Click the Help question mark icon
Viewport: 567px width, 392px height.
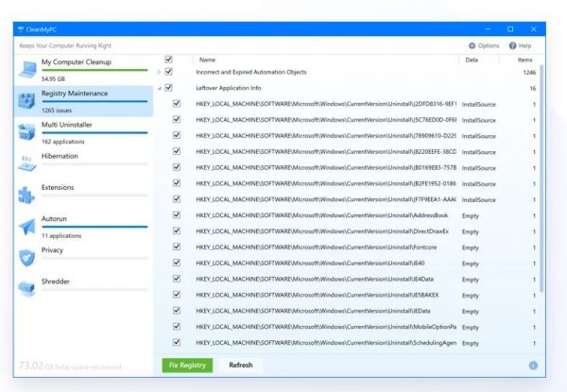[513, 46]
